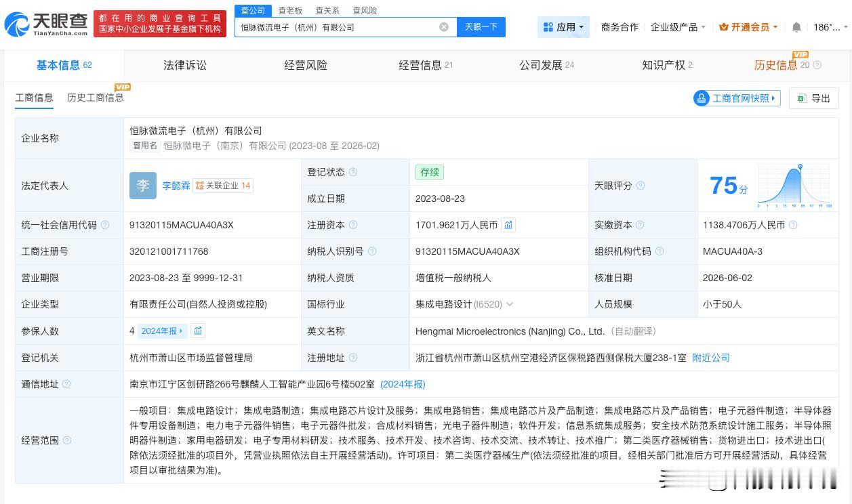Open the notification bell
852x504 pixels.
pyautogui.click(x=796, y=27)
